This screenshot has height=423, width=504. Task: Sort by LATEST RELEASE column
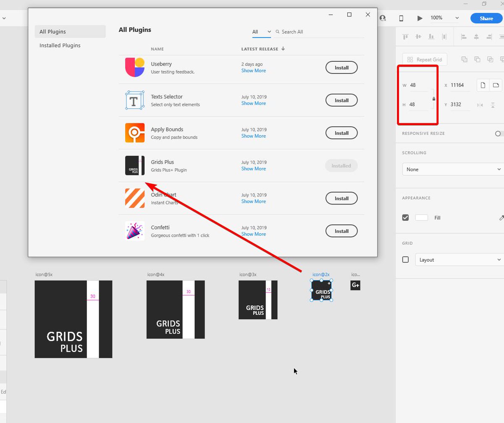(263, 49)
